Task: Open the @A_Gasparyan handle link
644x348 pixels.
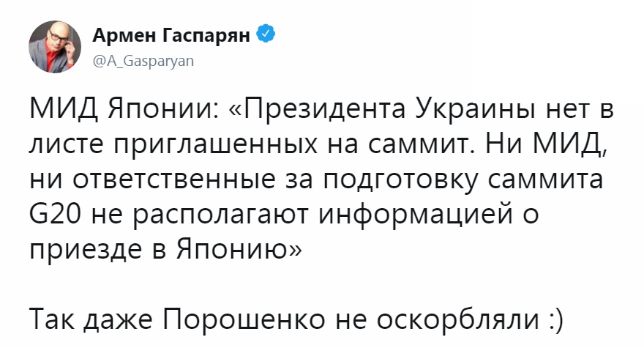Action: coord(143,62)
